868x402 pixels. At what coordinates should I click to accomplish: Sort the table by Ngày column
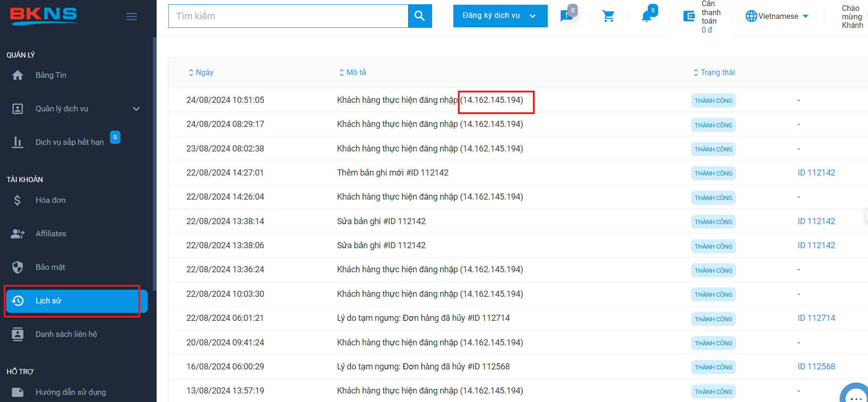click(x=200, y=72)
